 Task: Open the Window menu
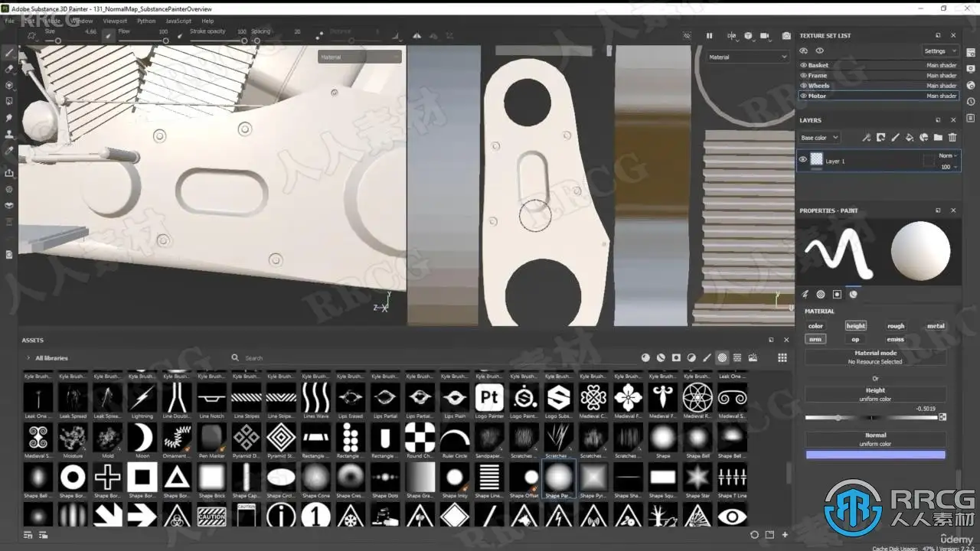click(82, 21)
